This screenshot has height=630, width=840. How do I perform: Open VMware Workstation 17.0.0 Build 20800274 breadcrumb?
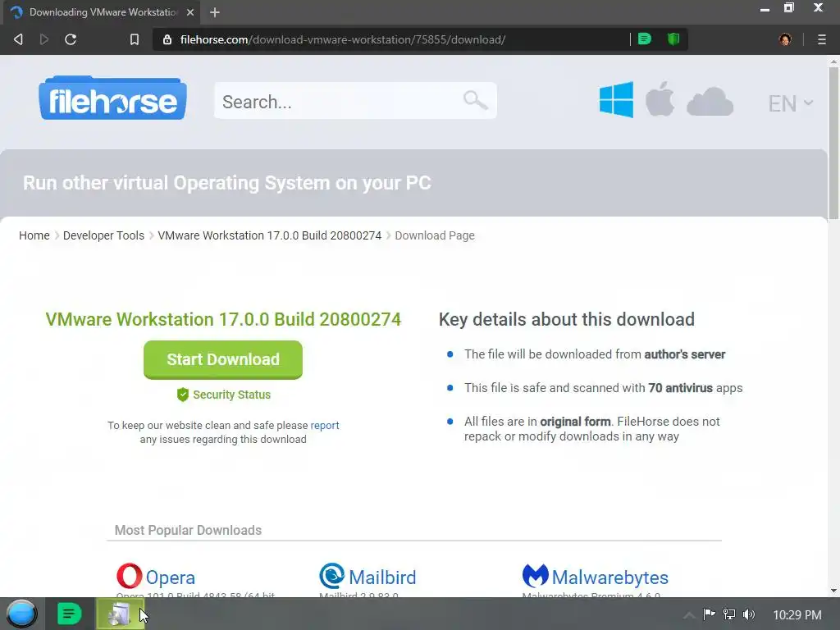[x=269, y=235]
